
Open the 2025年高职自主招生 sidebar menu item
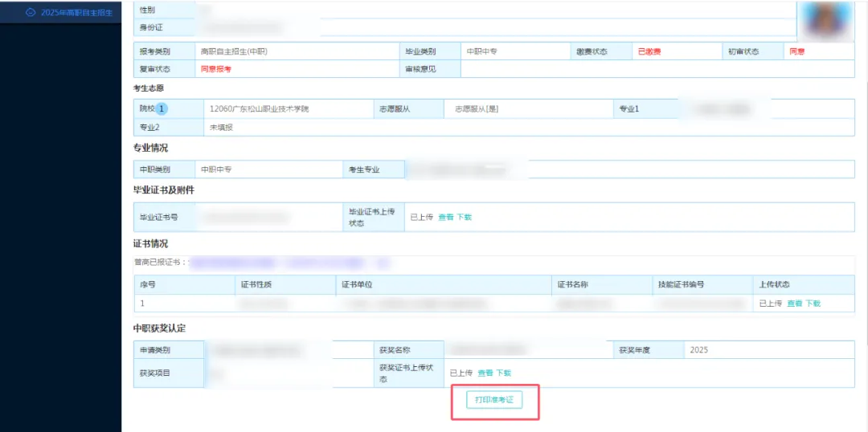(76, 13)
